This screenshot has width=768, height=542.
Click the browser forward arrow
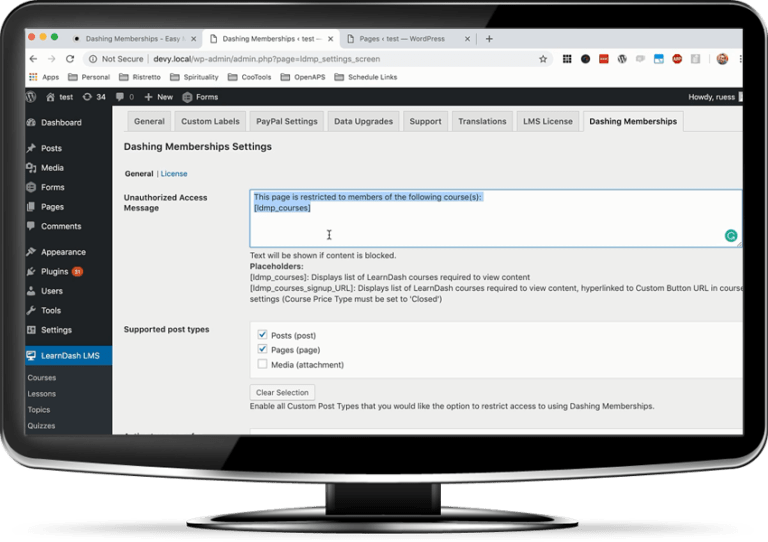click(x=51, y=59)
